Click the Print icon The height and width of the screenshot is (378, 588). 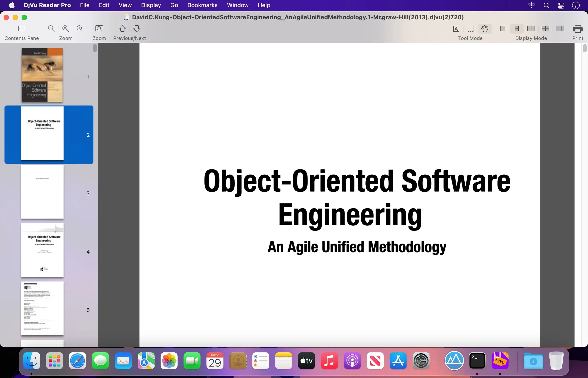(578, 29)
